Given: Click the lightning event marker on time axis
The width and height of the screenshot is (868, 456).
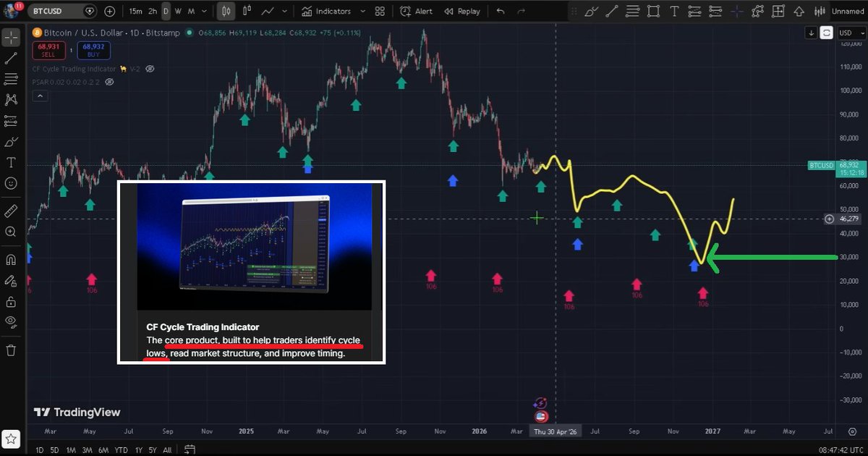Looking at the screenshot, I should click(540, 403).
